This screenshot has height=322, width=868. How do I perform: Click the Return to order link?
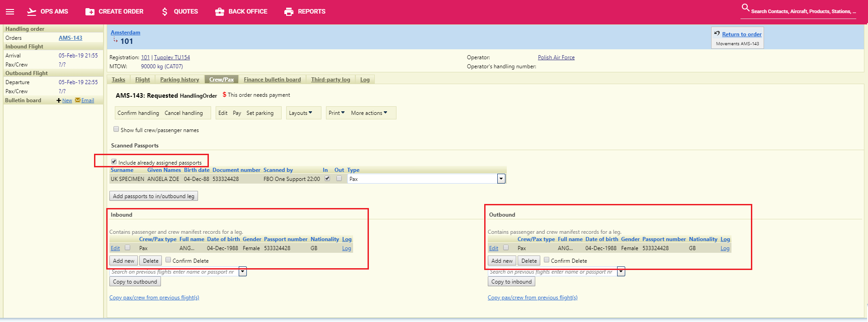tap(741, 34)
